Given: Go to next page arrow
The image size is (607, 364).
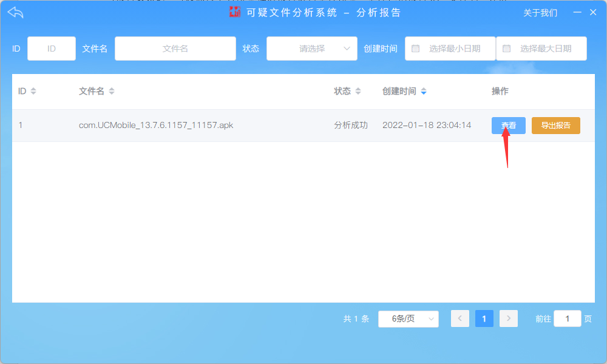Looking at the screenshot, I should pos(509,318).
